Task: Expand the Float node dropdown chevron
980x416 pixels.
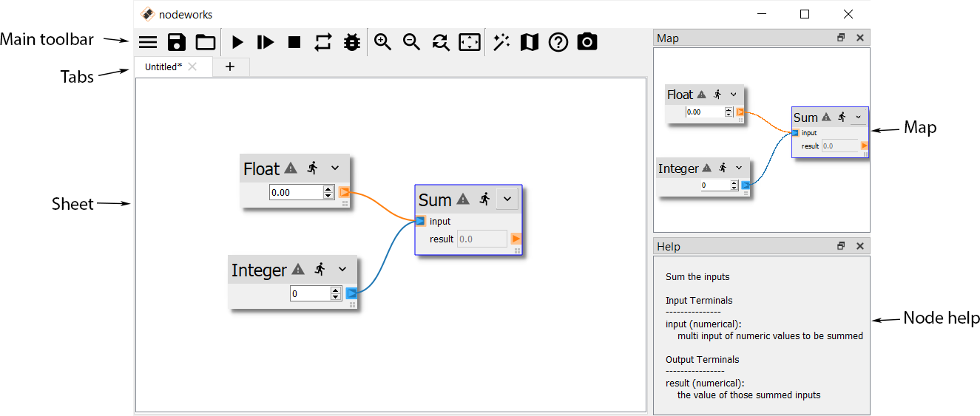Action: (335, 168)
